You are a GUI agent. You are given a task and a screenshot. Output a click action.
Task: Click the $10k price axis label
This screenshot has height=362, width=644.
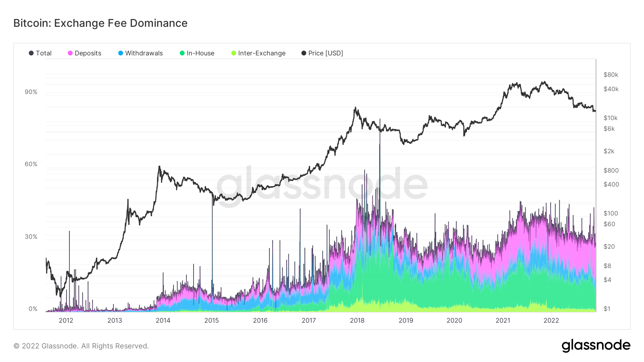[x=610, y=118]
